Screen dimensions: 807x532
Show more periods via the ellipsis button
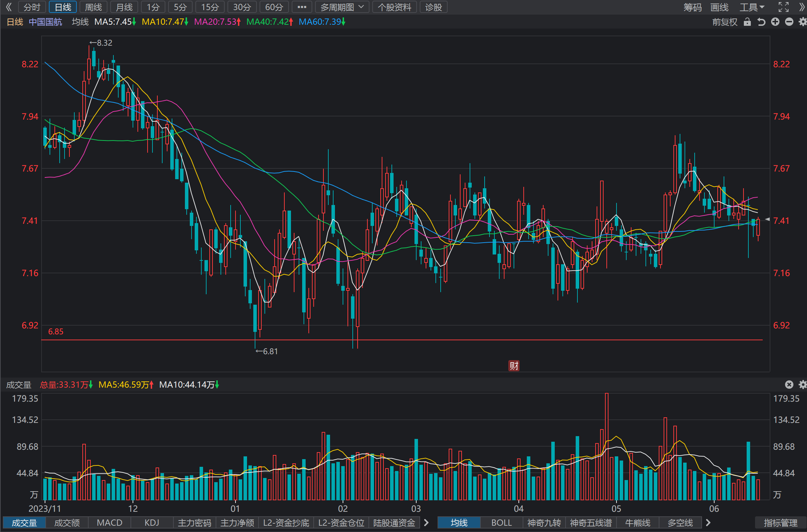tap(302, 7)
